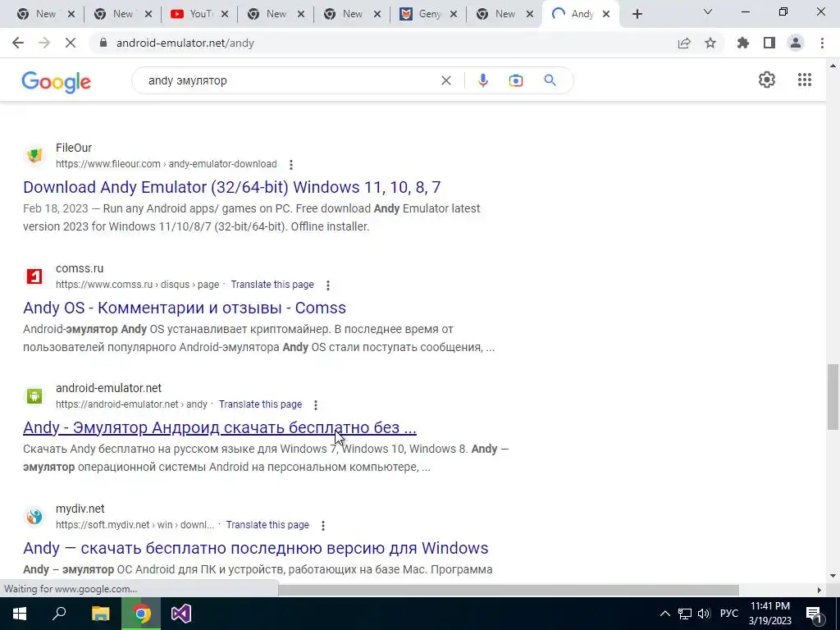Click the FileOur site name text

click(x=74, y=148)
